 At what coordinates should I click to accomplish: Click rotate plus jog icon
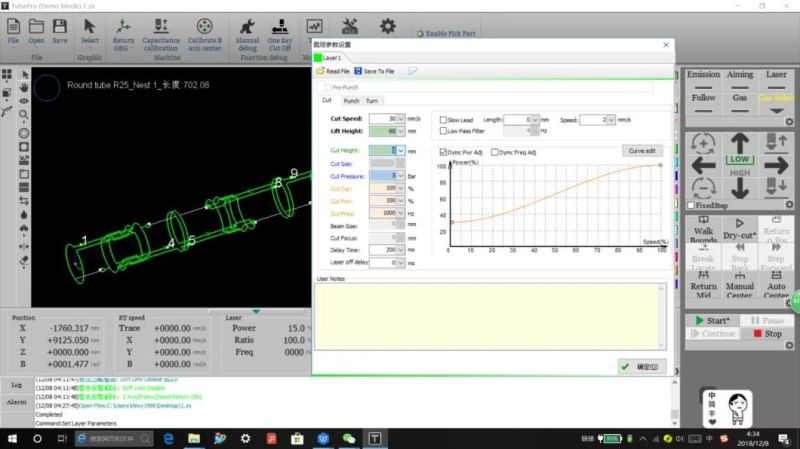point(703,143)
